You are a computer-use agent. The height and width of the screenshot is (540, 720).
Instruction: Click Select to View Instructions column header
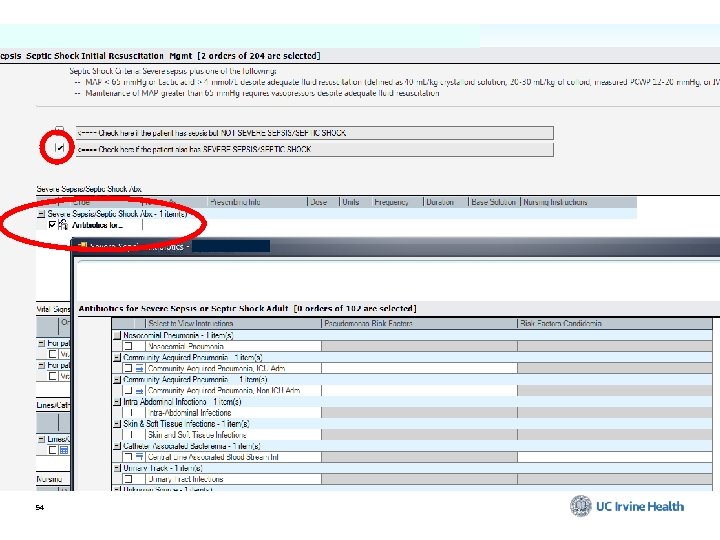click(x=233, y=324)
